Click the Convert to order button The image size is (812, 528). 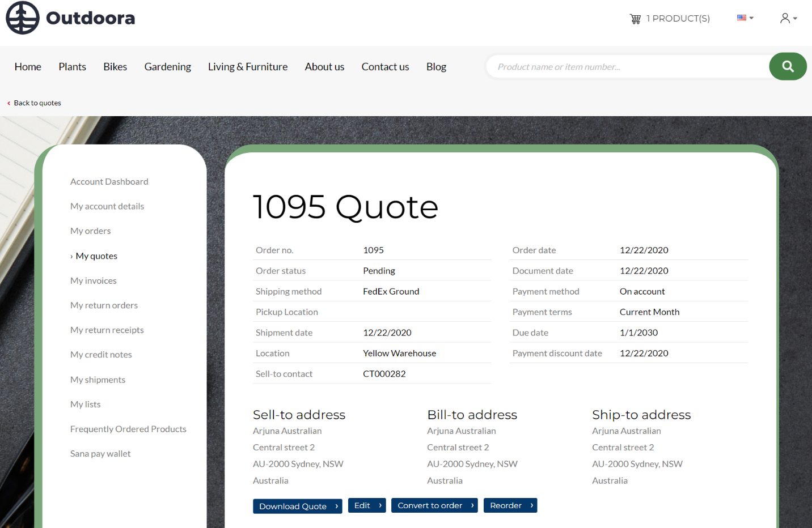[434, 505]
